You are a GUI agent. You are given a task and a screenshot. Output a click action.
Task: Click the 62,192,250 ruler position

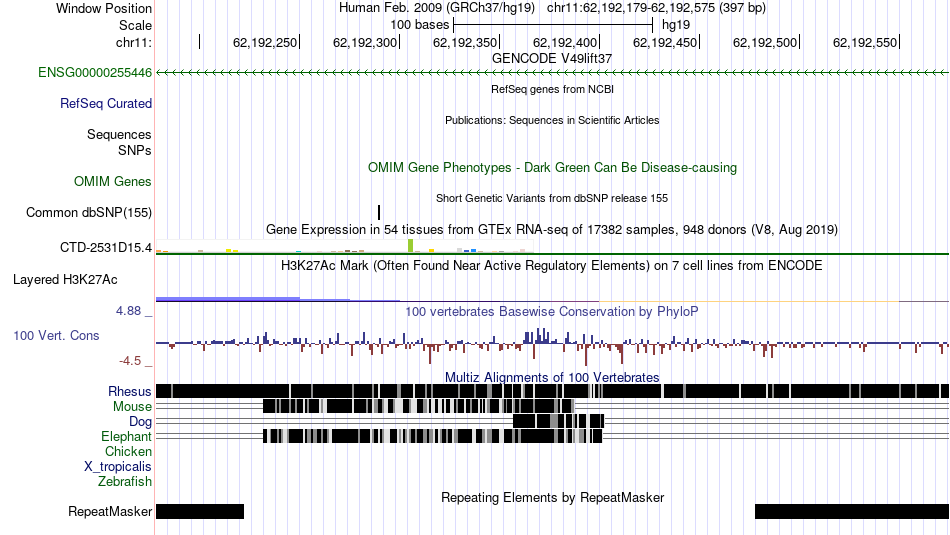tap(265, 42)
